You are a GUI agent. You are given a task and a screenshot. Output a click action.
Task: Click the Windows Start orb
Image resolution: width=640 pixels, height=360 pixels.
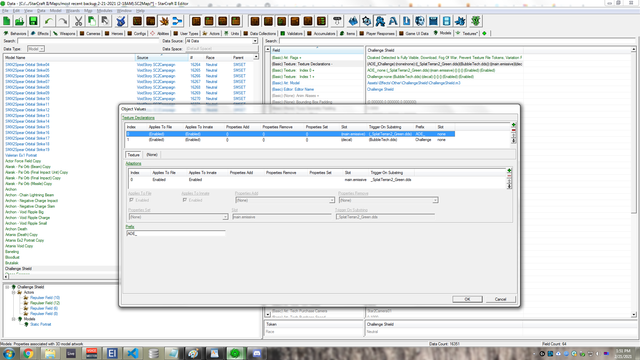click(x=9, y=353)
